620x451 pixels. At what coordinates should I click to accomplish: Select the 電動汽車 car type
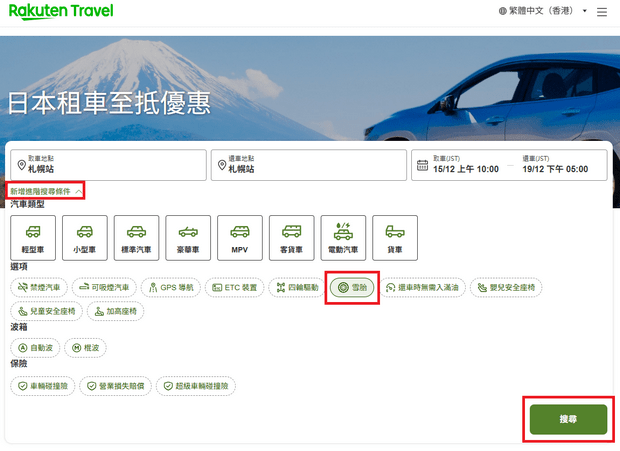click(x=343, y=238)
